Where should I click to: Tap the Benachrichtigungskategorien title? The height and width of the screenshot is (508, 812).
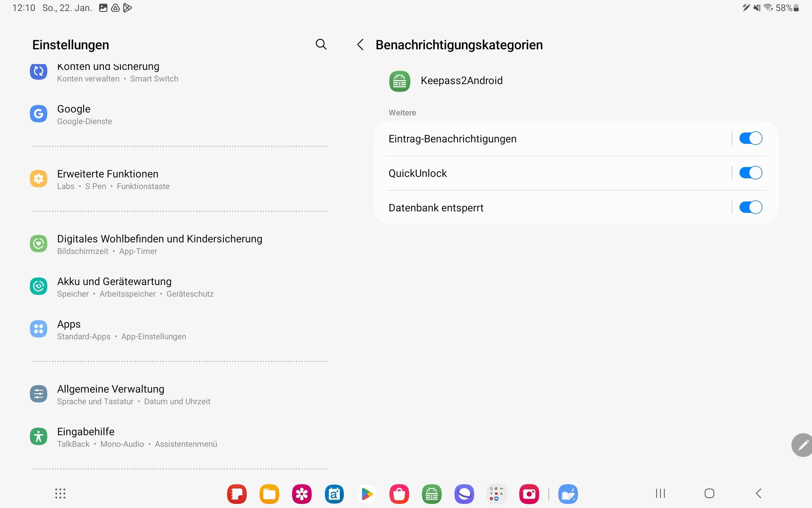pyautogui.click(x=459, y=45)
